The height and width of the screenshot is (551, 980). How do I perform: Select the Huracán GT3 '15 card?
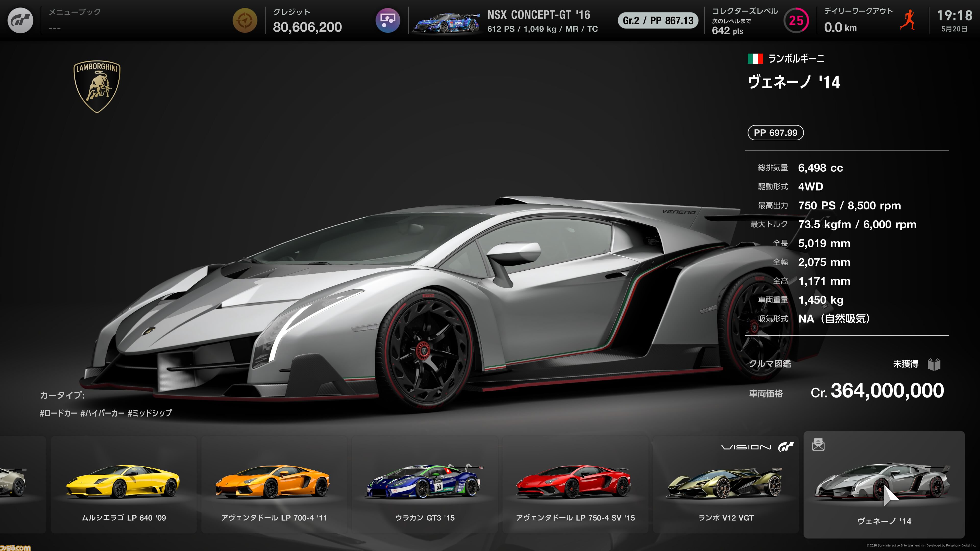pos(425,484)
